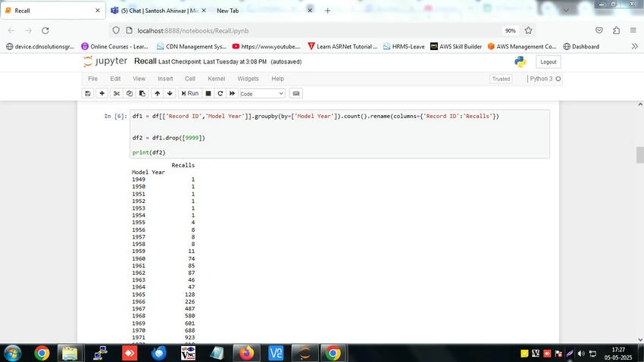The image size is (644, 362).
Task: Click the taskbar clock showing 17:27
Action: pyautogui.click(x=618, y=354)
